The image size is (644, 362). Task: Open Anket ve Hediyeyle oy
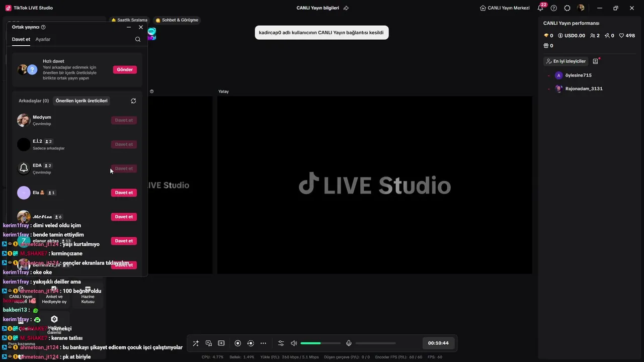54,296
